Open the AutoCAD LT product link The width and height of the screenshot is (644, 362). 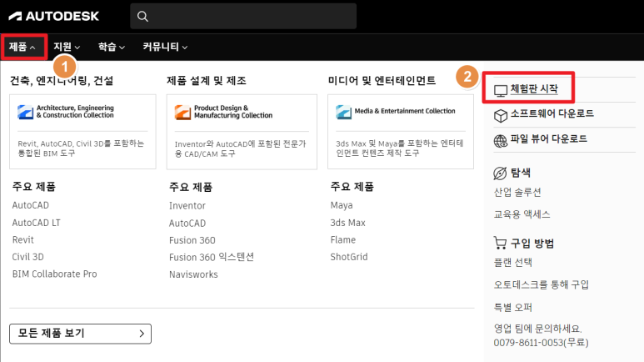pyautogui.click(x=36, y=223)
